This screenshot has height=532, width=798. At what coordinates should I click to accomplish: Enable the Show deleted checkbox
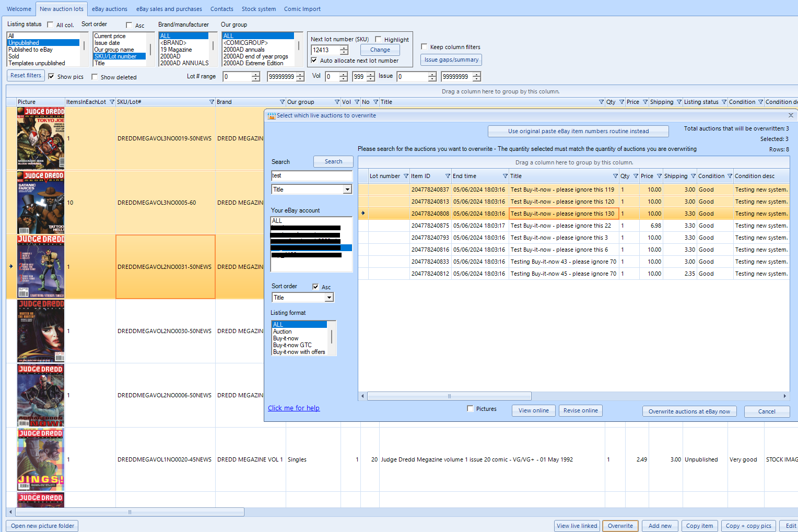tap(95, 77)
